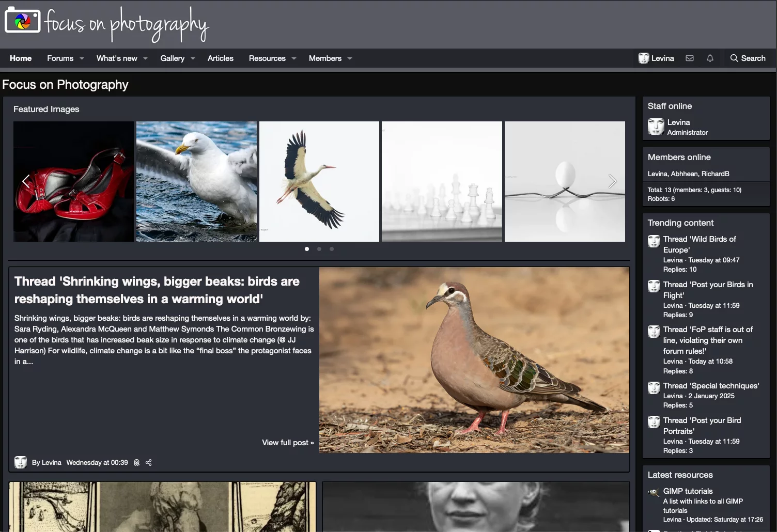Viewport: 777px width, 532px height.
Task: Click member RichardB in Members online
Action: tap(716, 174)
